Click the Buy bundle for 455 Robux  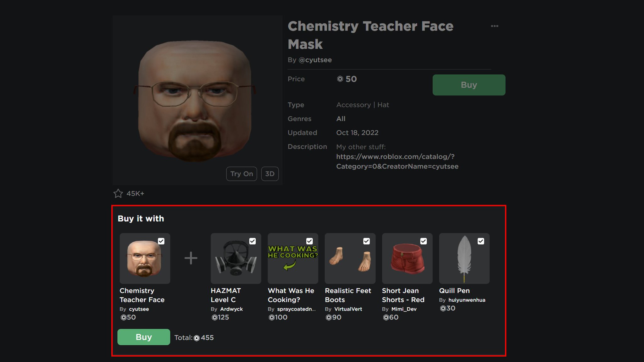[x=144, y=337]
